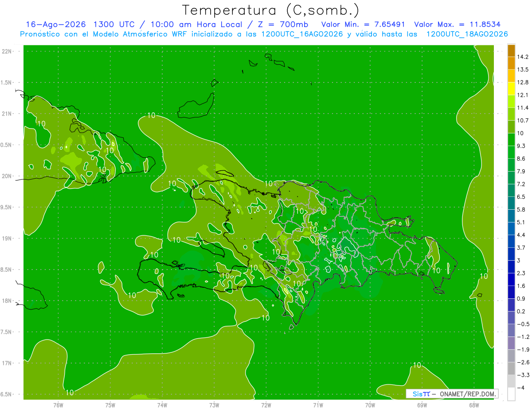Click the "-3.3" color scale label
The width and height of the screenshot is (532, 411).
tap(523, 375)
